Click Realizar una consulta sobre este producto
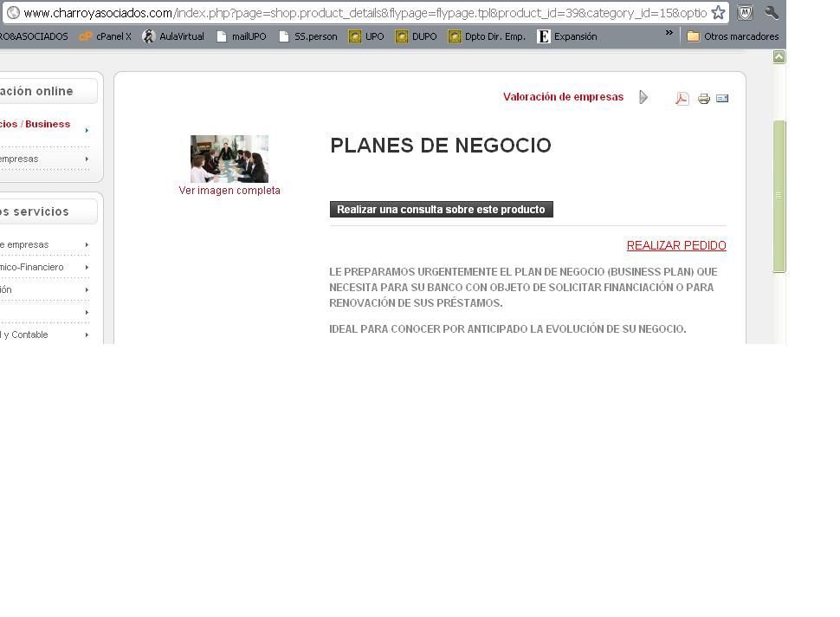Viewport: 840px width, 617px height. coord(442,210)
